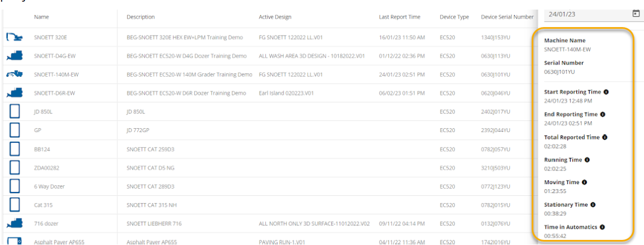644x245 pixels.
Task: Click info icon beside Time in Automatics
Action: coord(602,227)
